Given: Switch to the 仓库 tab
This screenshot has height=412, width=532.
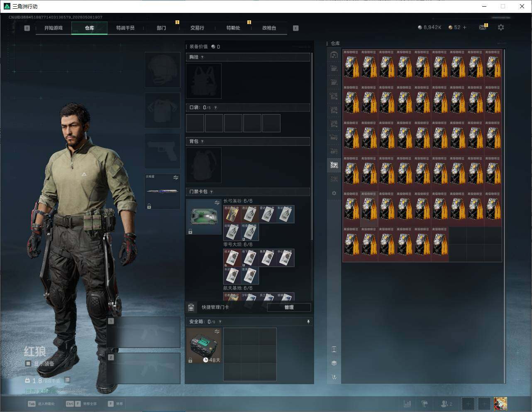Looking at the screenshot, I should click(90, 28).
